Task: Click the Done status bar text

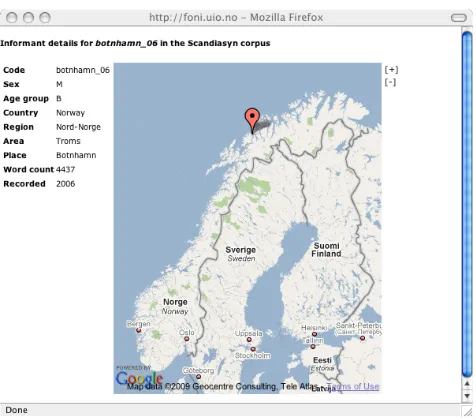Action: pos(16,410)
